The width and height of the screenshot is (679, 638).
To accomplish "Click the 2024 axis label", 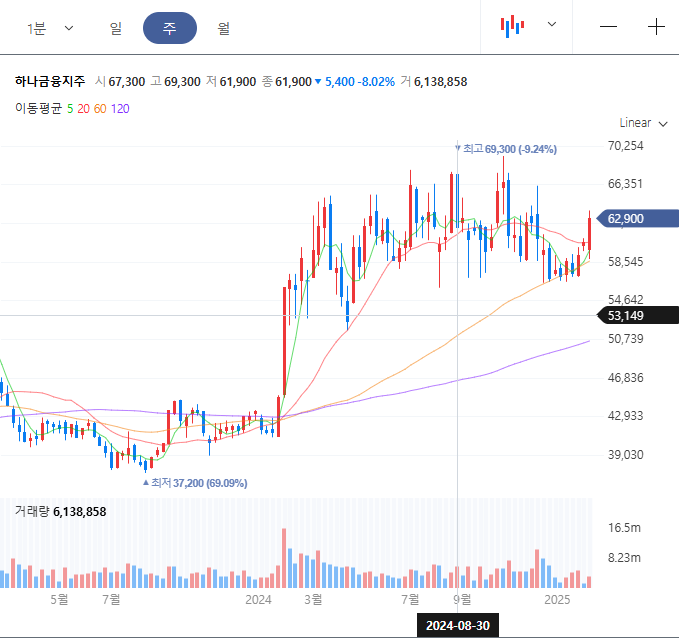I will (x=258, y=600).
